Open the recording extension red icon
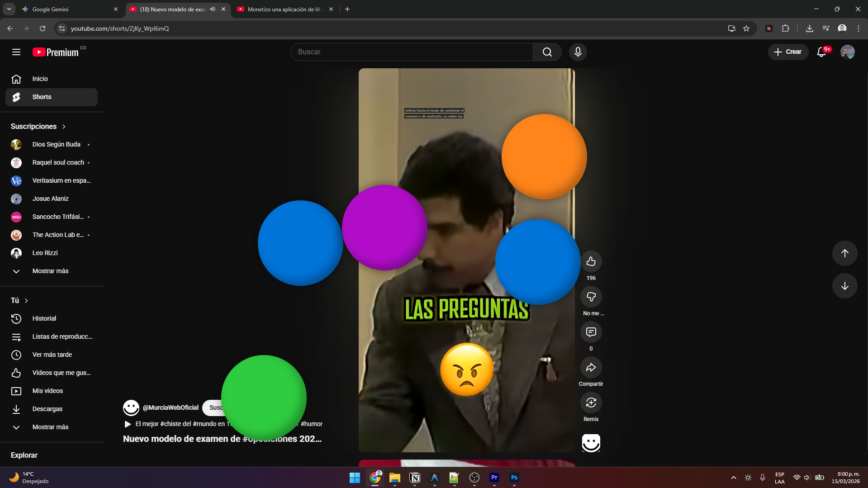868x488 pixels. pyautogui.click(x=768, y=28)
